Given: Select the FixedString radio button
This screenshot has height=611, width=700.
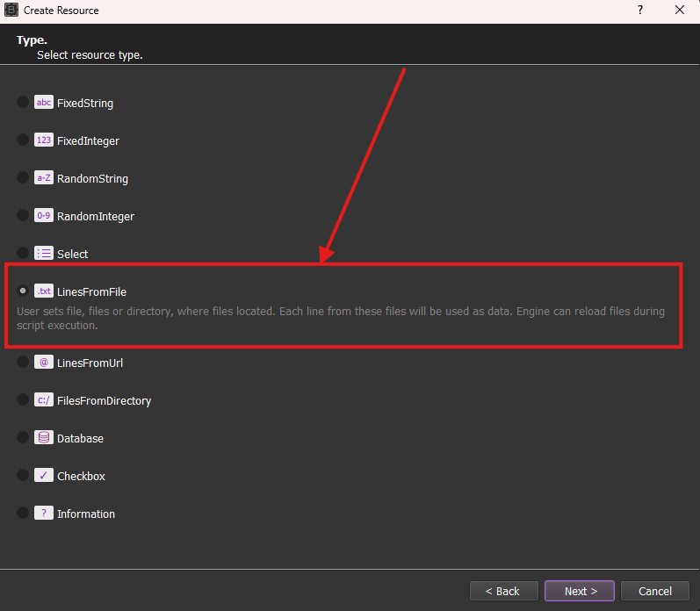Looking at the screenshot, I should pos(23,103).
